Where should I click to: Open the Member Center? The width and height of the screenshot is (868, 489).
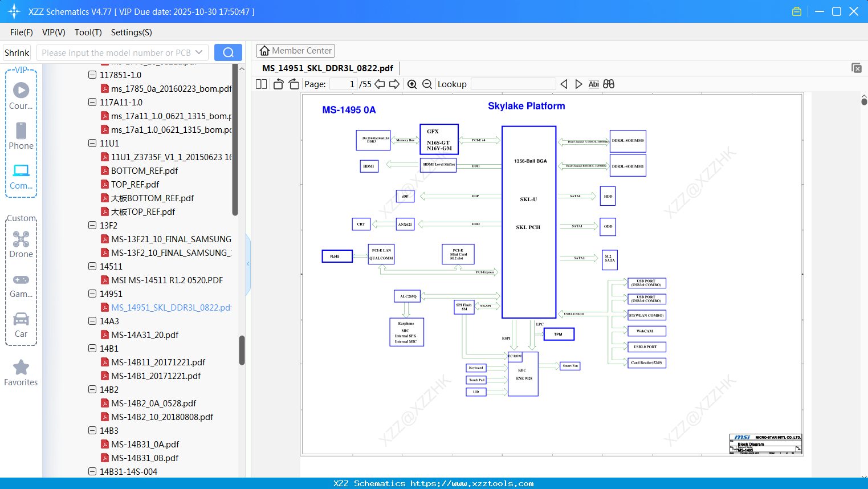pos(295,51)
